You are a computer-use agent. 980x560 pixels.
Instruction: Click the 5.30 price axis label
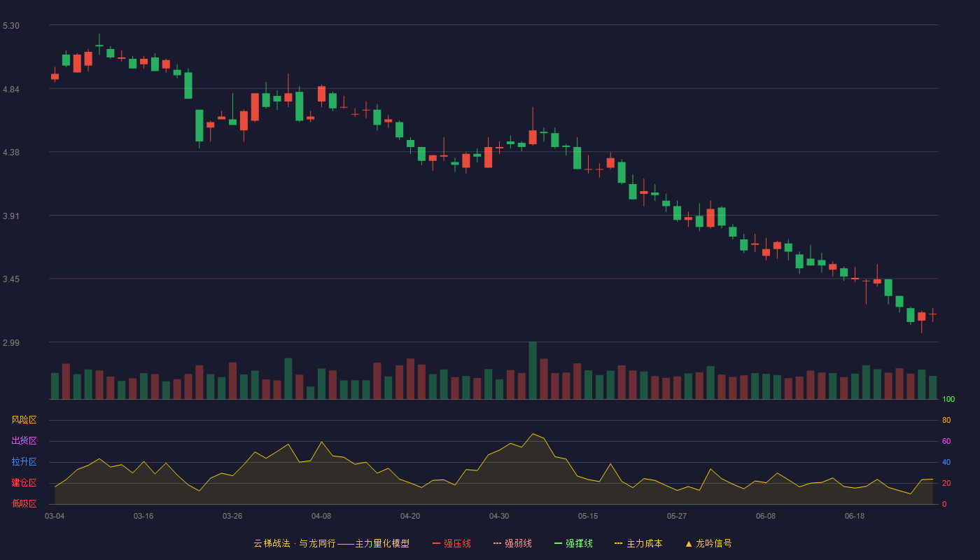[11, 26]
